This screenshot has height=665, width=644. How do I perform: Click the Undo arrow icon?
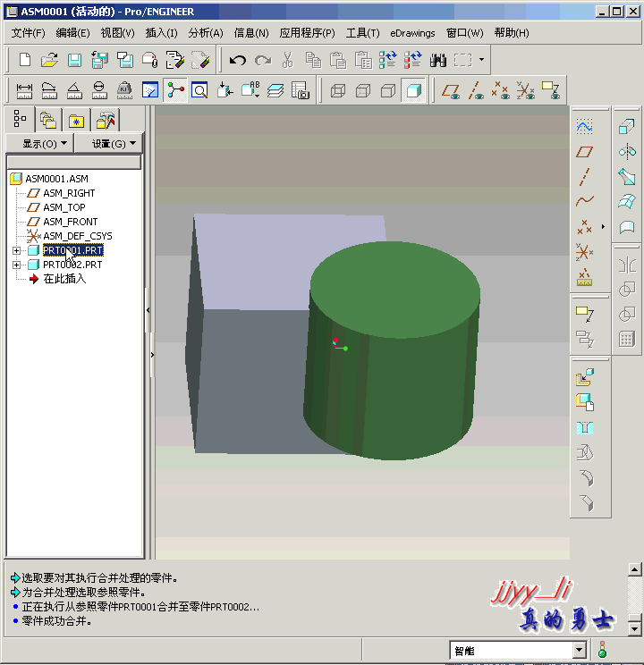click(x=237, y=60)
